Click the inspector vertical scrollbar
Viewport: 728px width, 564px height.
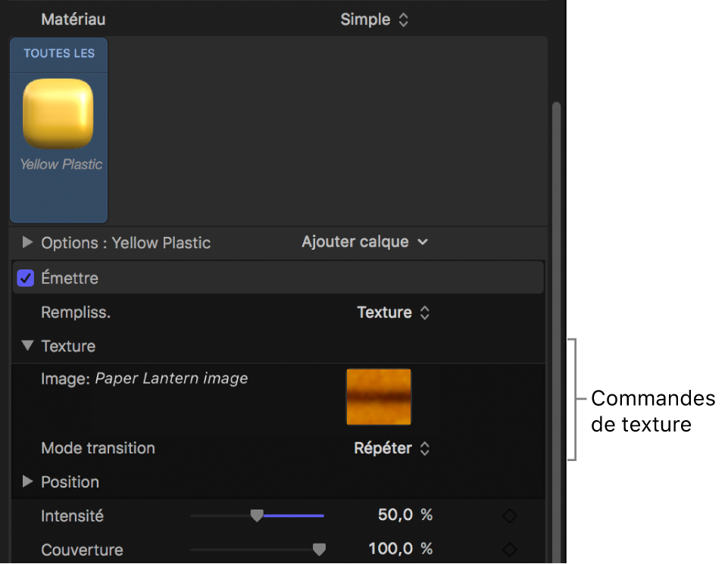click(556, 332)
